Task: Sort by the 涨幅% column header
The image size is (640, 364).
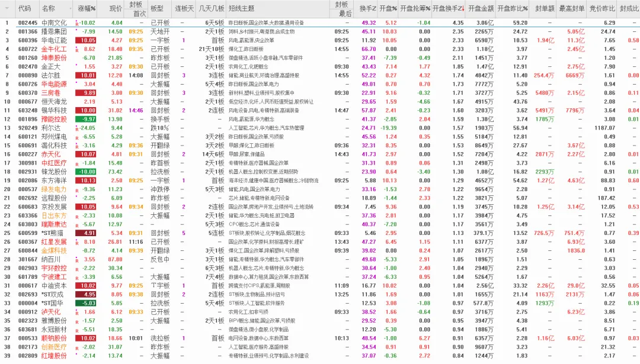Action: pyautogui.click(x=87, y=8)
